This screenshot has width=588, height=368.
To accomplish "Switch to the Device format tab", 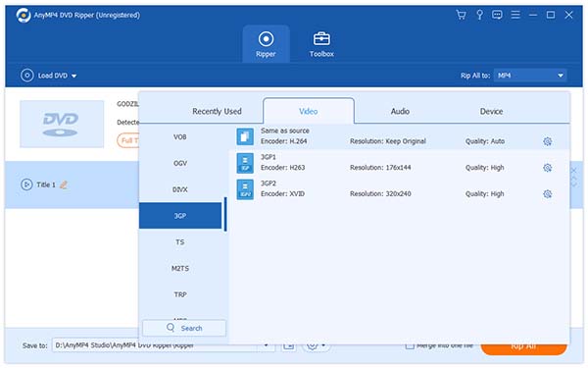I will [491, 112].
